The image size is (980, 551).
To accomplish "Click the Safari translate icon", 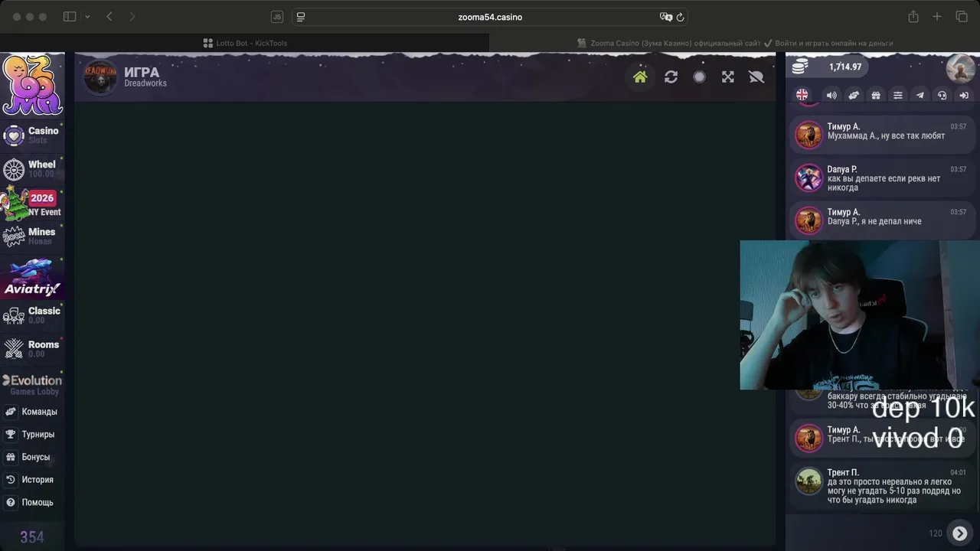I will click(x=665, y=17).
